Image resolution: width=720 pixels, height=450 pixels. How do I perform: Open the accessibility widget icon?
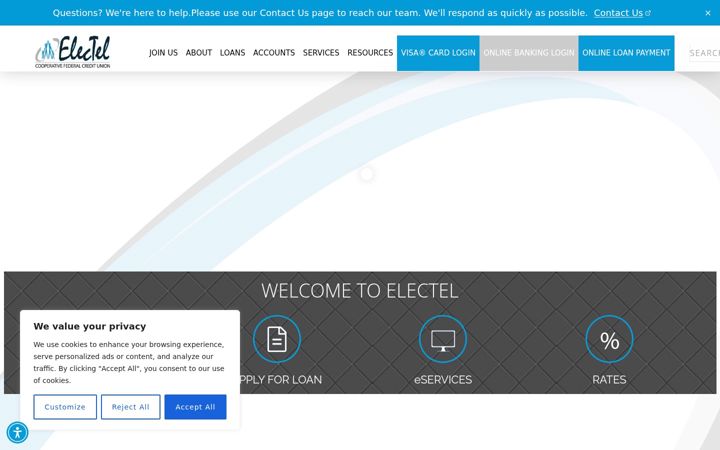click(x=17, y=433)
